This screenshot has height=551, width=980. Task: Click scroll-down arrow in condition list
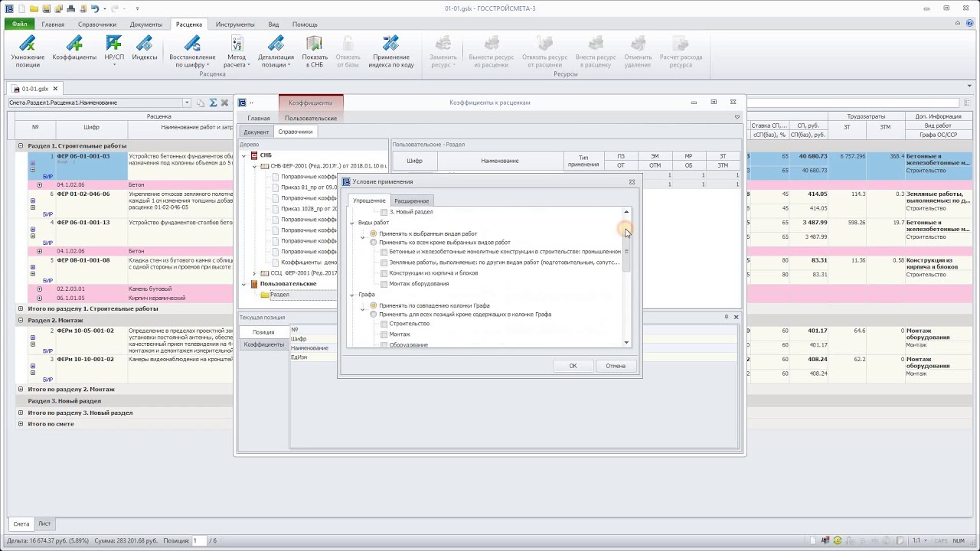pos(626,343)
